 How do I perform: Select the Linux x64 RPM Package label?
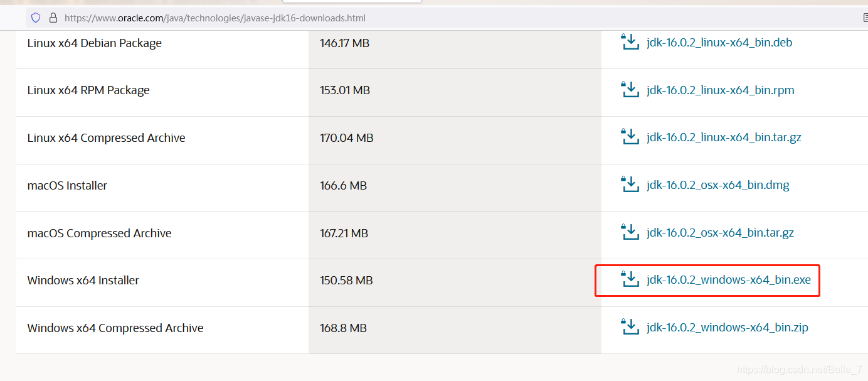coord(88,90)
